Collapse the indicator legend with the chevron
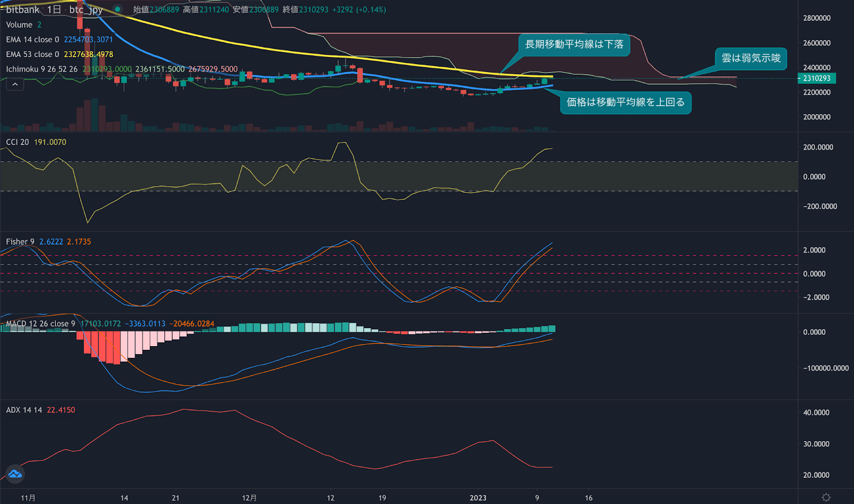This screenshot has width=854, height=504. pyautogui.click(x=15, y=84)
